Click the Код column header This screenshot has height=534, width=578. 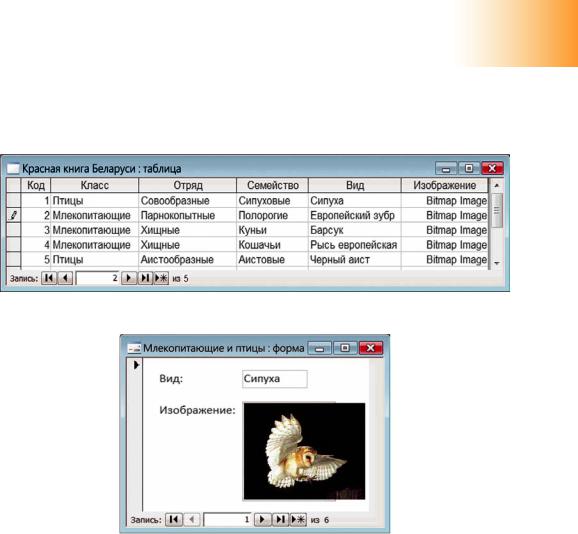[36, 185]
